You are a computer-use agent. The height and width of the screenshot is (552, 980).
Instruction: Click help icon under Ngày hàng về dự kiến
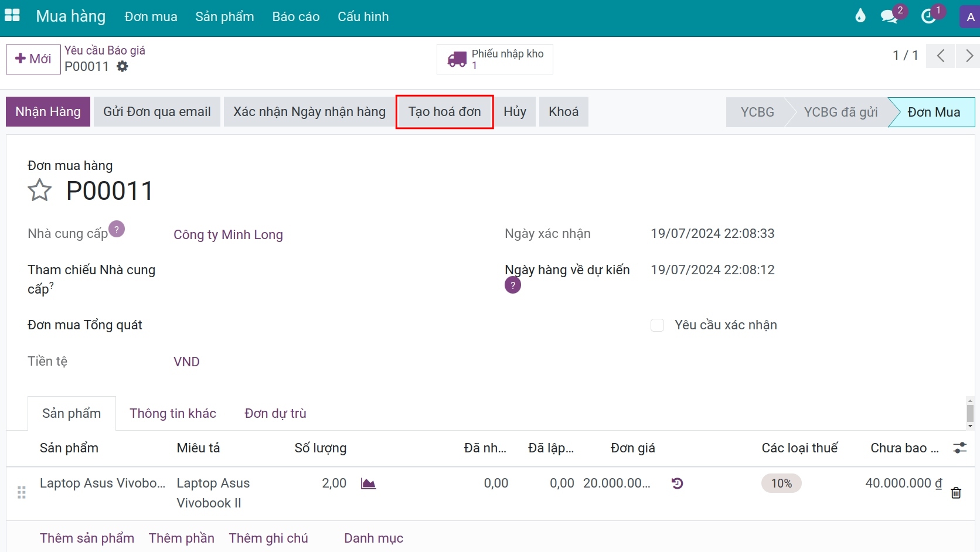tap(513, 285)
